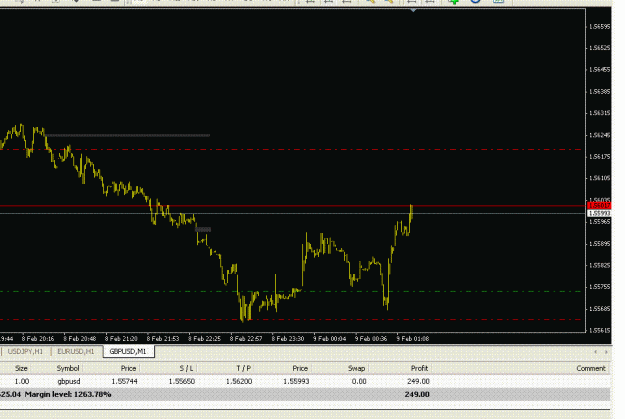Click the swap value 0.00
Viewport: 625px width, 419px height.
click(x=359, y=381)
